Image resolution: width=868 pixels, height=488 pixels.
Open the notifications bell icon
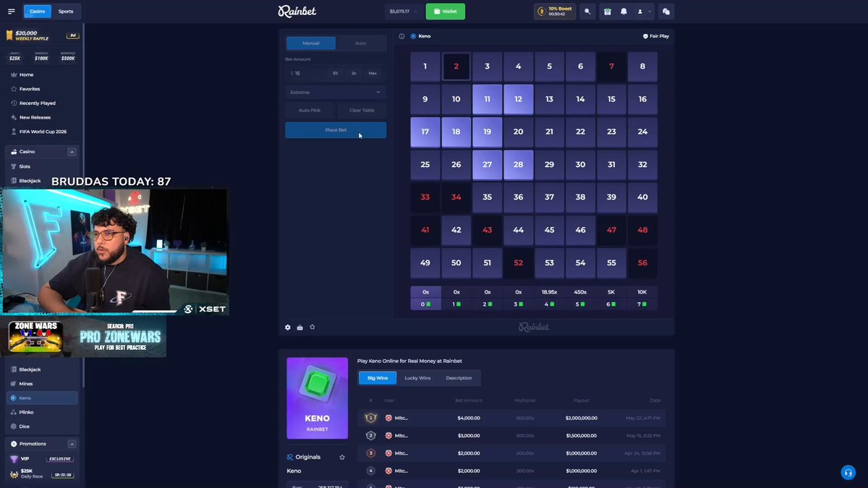tap(624, 12)
